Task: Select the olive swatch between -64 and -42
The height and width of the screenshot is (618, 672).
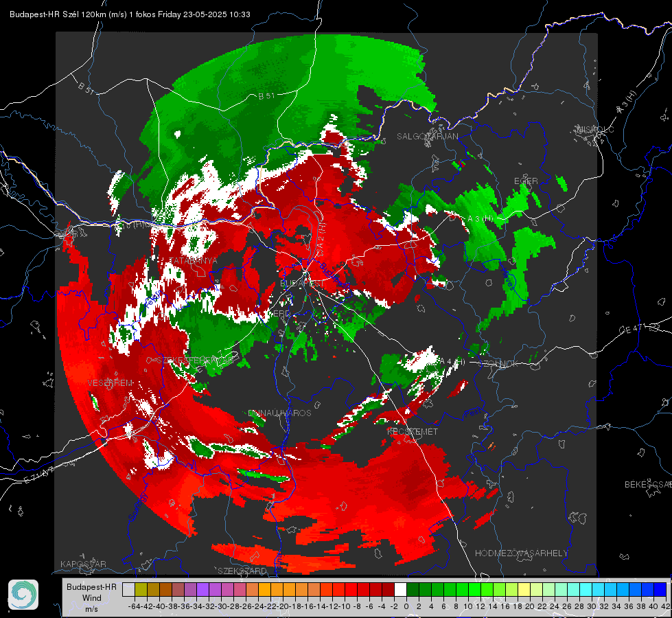Action: pos(141,590)
